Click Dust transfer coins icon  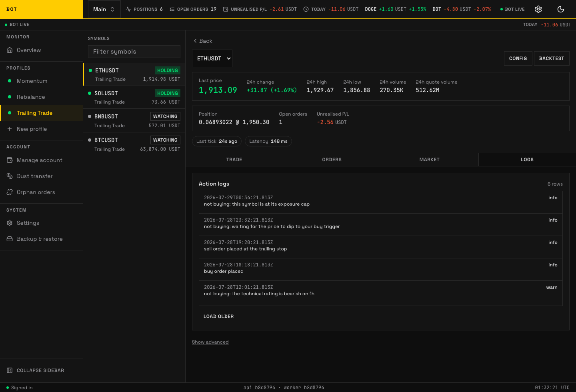(10, 176)
